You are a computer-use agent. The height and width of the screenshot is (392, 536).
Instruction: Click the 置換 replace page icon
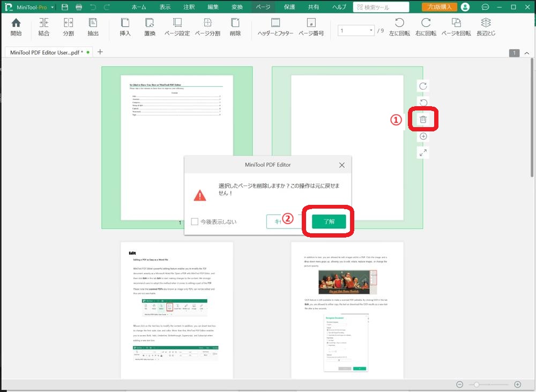pyautogui.click(x=150, y=27)
